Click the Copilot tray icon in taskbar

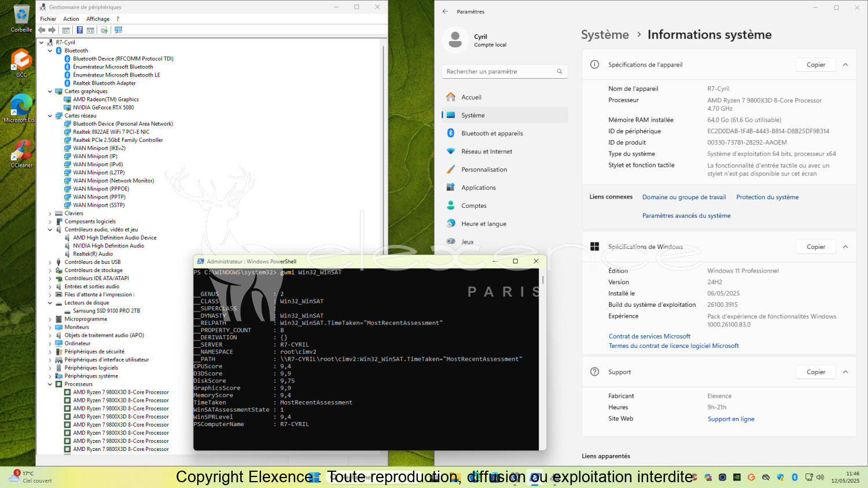[708, 478]
